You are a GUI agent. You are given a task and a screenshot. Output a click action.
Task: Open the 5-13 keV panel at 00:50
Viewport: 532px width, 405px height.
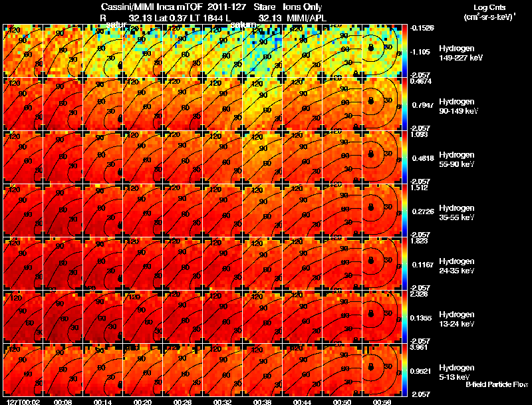pyautogui.click(x=342, y=370)
